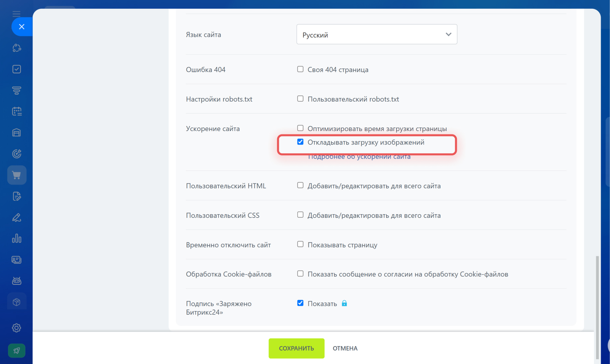Open the shopping cart Sites and Stores icon
This screenshot has height=364, width=610.
coord(17,175)
